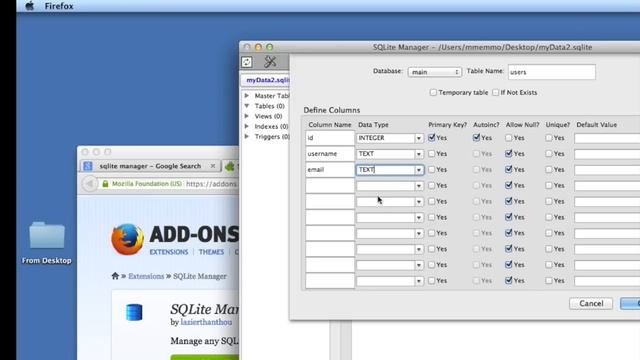Open Data Type dropdown in first empty row

click(419, 186)
